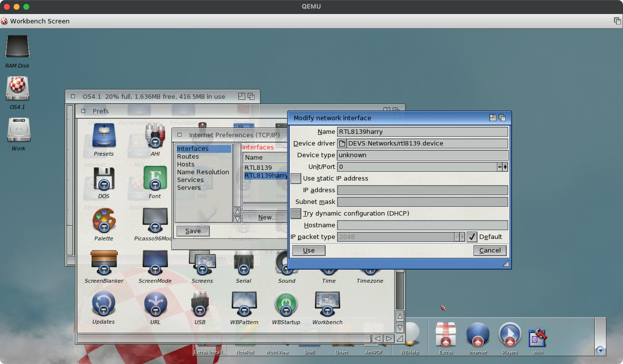Decrease Unit/Port with minus button
623x364 pixels.
coord(500,167)
